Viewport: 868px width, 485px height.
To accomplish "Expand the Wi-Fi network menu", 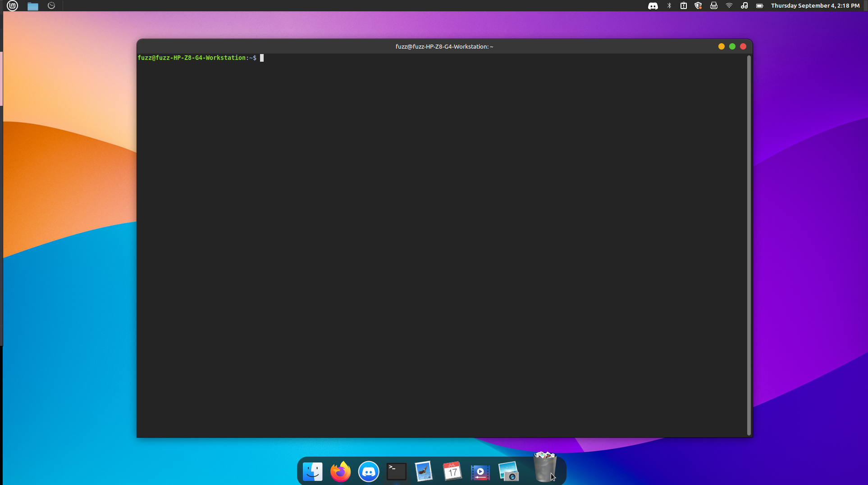I will click(x=729, y=6).
